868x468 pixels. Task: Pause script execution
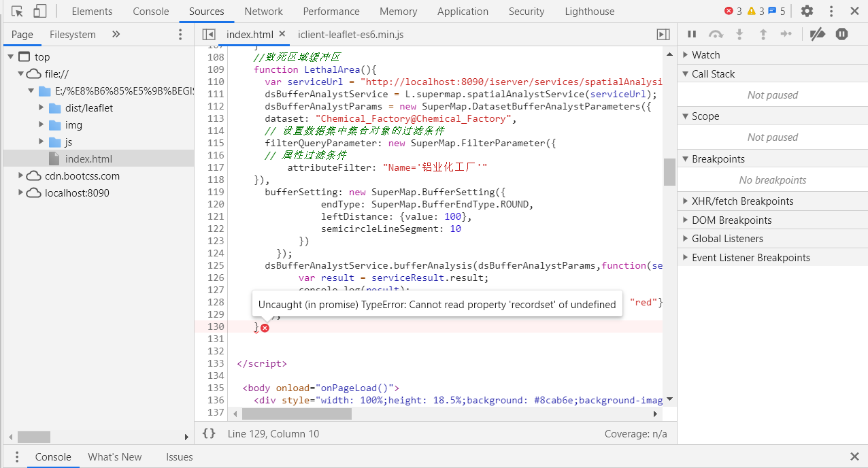[692, 34]
